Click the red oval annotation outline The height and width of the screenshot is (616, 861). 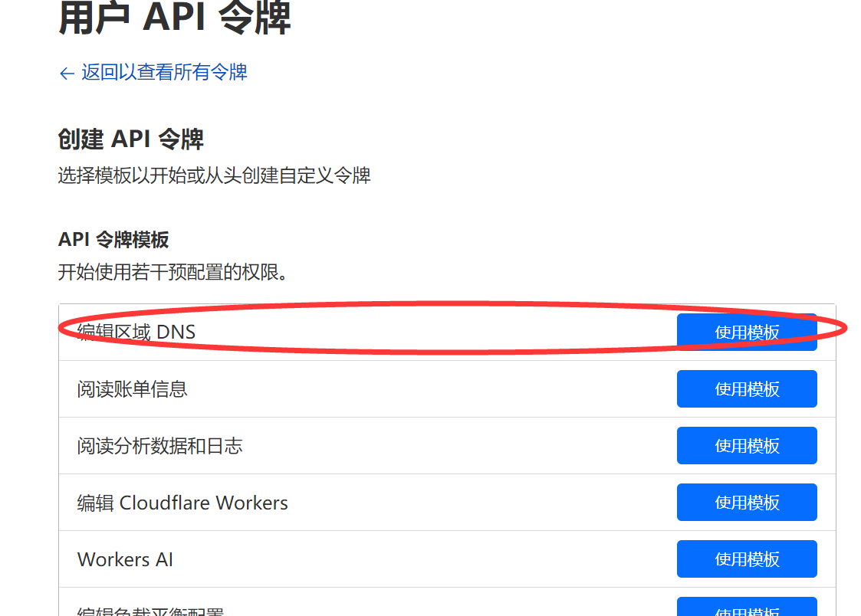(452, 303)
